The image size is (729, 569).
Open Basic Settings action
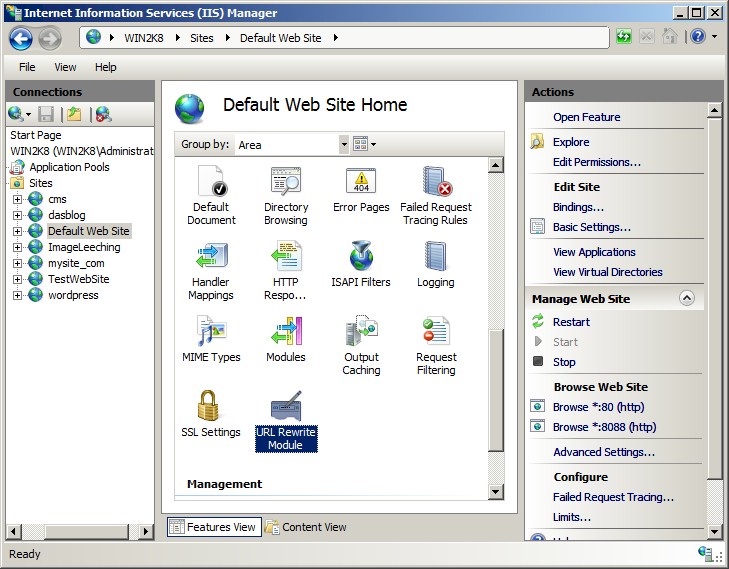[591, 227]
